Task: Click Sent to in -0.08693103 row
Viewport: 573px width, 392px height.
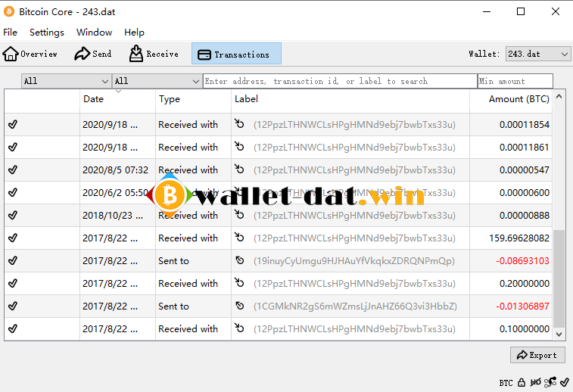Action: tap(173, 261)
